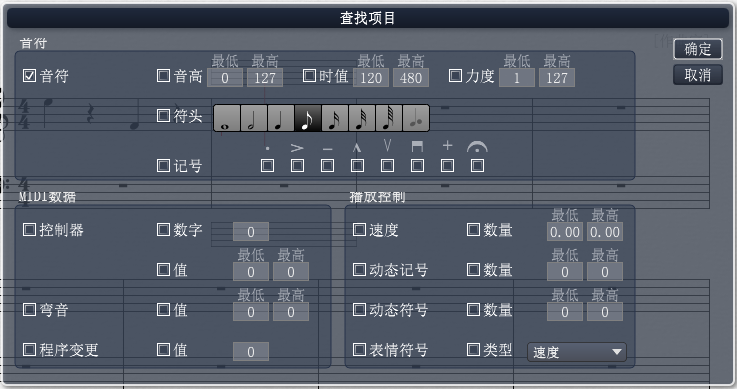Check the box under marcato symbol
Screen dimensions: 737x389
coord(358,165)
